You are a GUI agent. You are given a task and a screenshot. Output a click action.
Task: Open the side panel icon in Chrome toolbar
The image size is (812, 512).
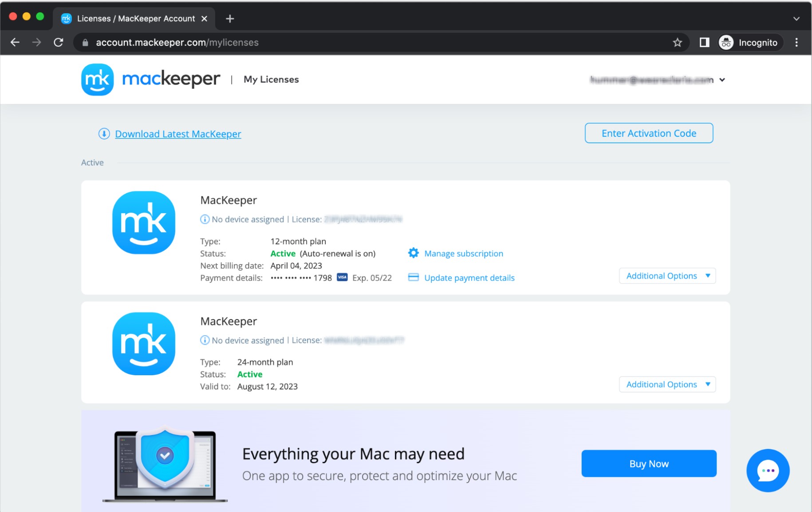click(x=704, y=42)
